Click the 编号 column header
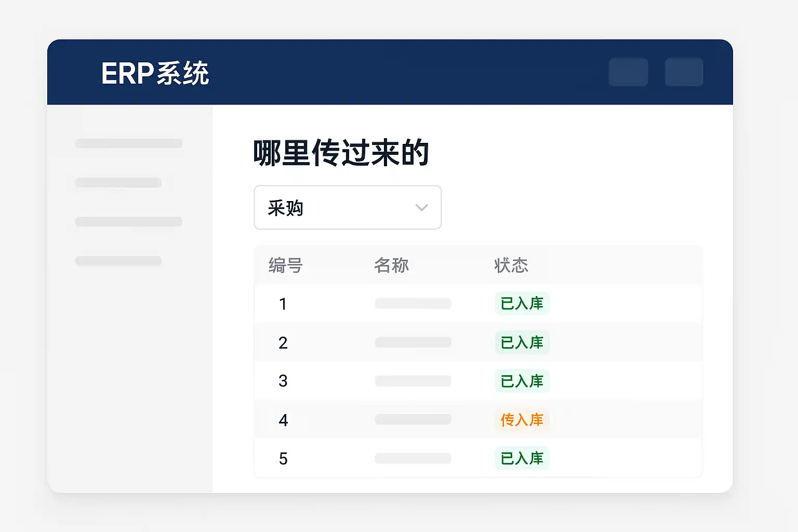The height and width of the screenshot is (532, 798). (285, 265)
